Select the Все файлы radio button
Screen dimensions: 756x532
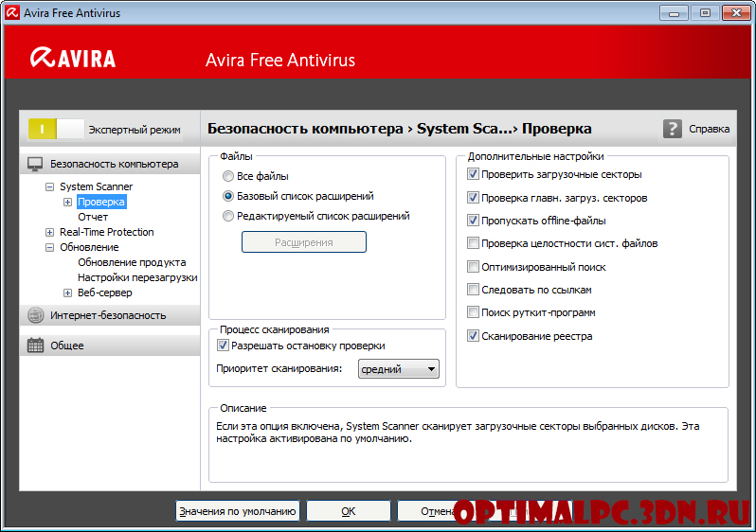[228, 176]
